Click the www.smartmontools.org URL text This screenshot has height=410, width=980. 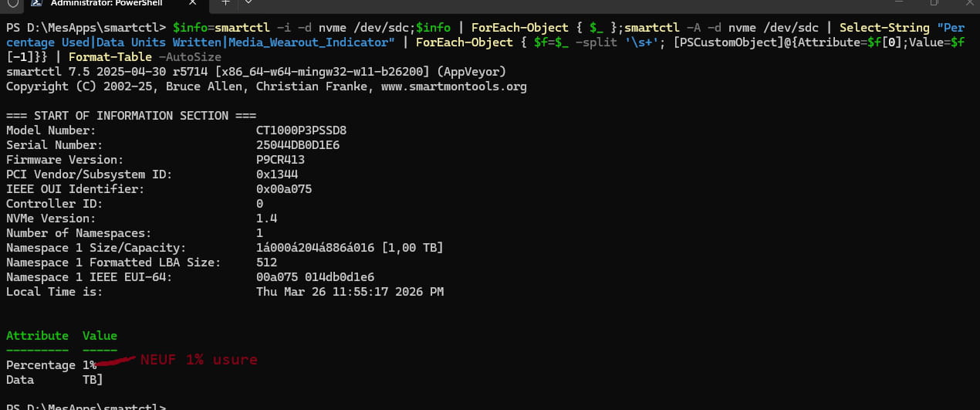(454, 86)
